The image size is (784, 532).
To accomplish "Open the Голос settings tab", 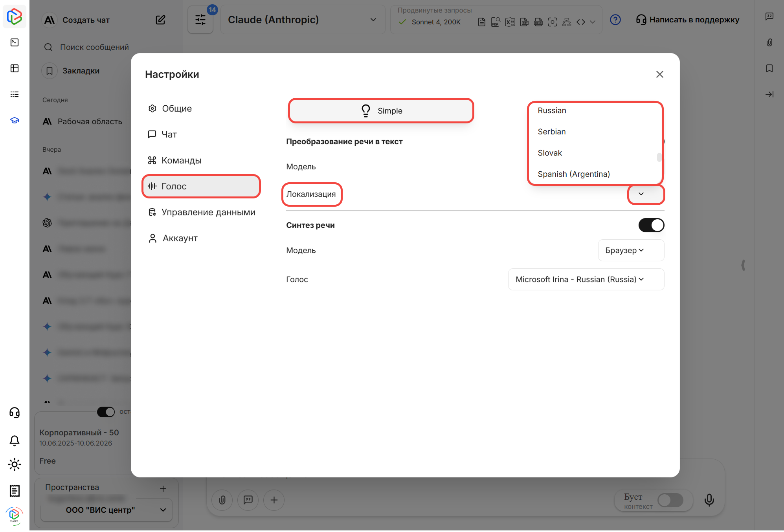I will point(201,186).
